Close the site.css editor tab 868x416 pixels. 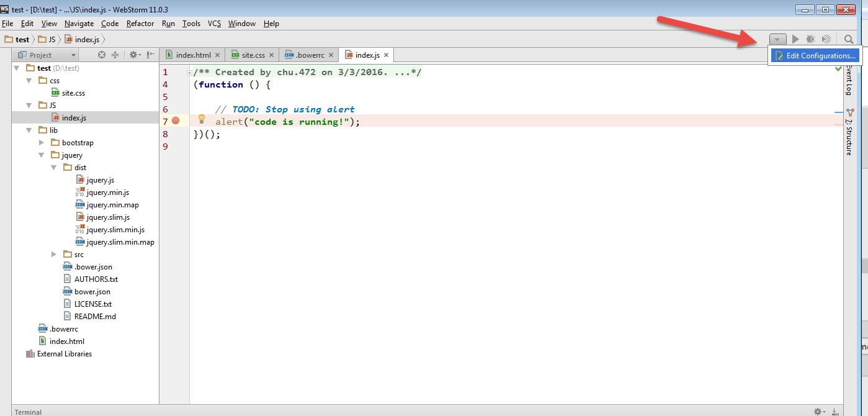(x=272, y=55)
